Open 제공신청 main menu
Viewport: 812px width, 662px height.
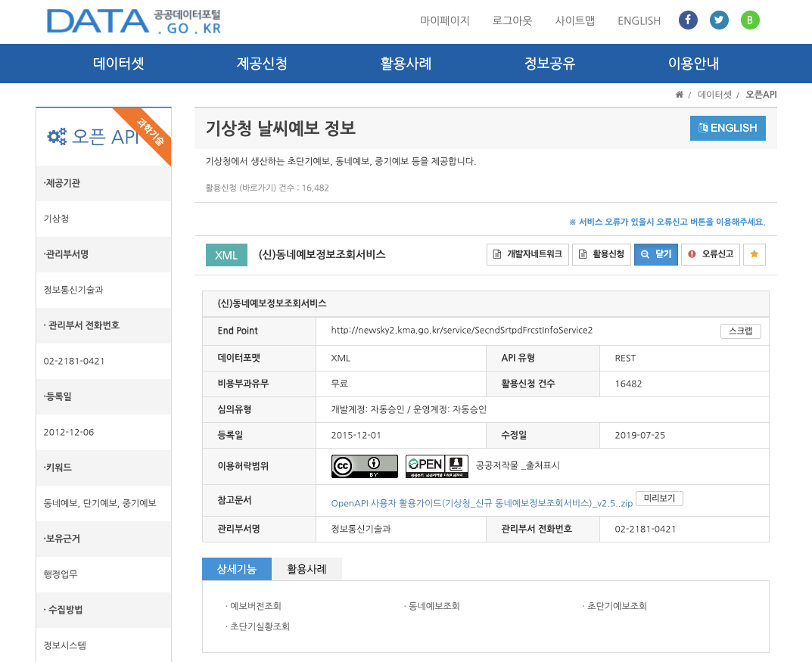262,63
